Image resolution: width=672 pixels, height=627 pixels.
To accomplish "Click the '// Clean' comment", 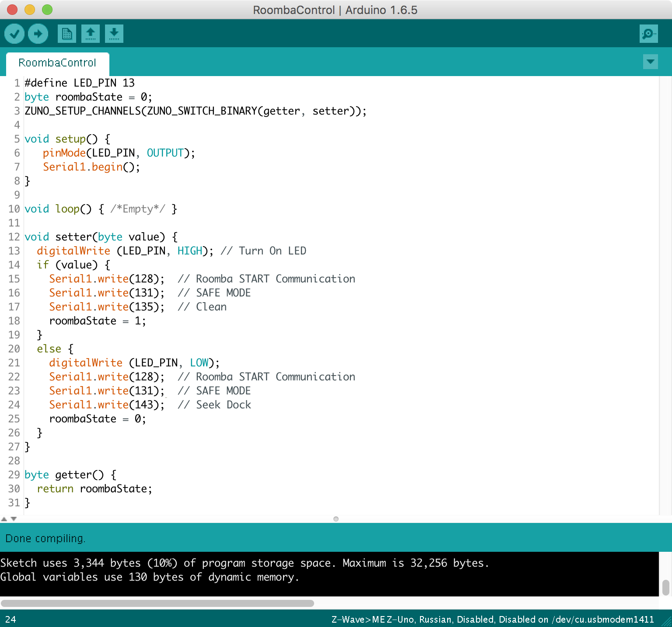I will [202, 307].
